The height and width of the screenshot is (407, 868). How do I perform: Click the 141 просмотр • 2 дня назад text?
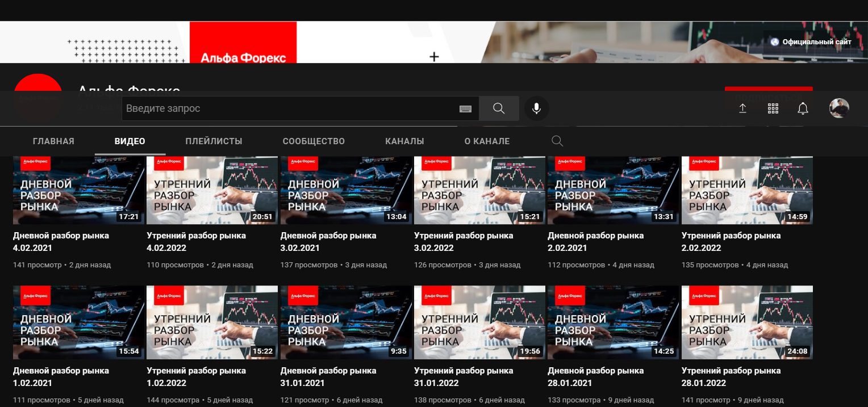[62, 265]
